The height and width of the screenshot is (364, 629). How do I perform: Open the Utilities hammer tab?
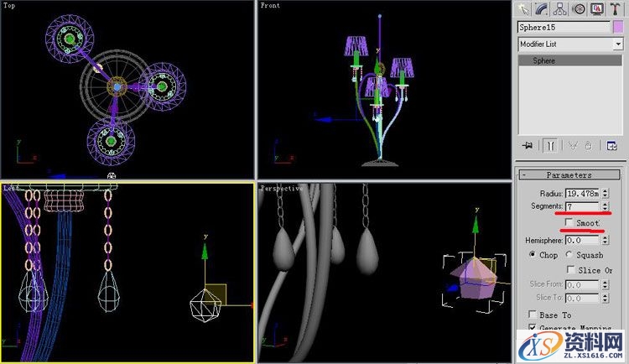[x=615, y=8]
